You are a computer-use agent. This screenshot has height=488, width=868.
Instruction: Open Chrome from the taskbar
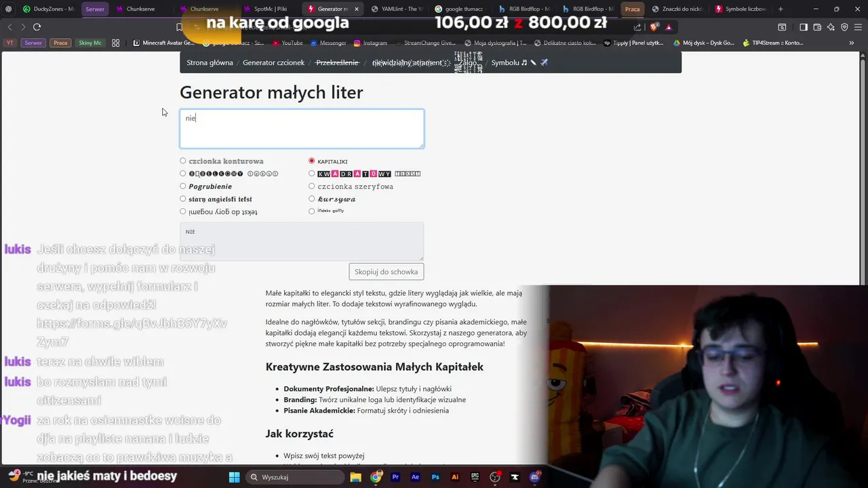coord(376,477)
